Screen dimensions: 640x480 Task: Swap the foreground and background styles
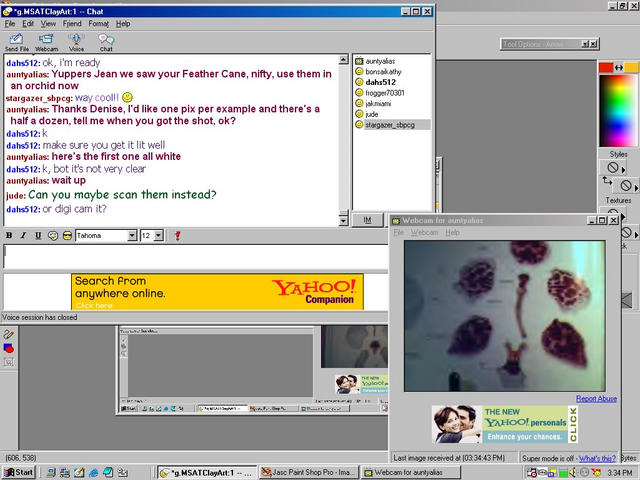(607, 180)
